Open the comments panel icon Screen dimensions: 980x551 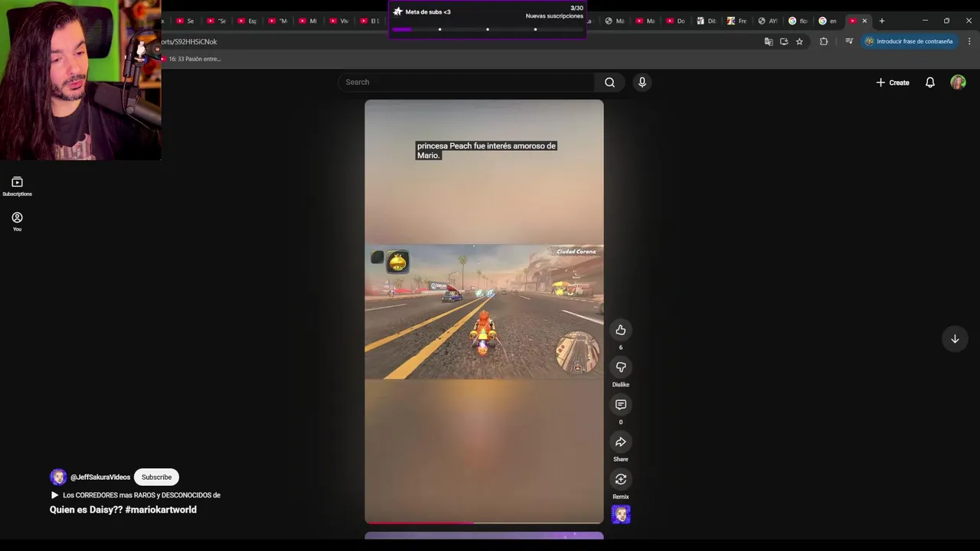(621, 404)
